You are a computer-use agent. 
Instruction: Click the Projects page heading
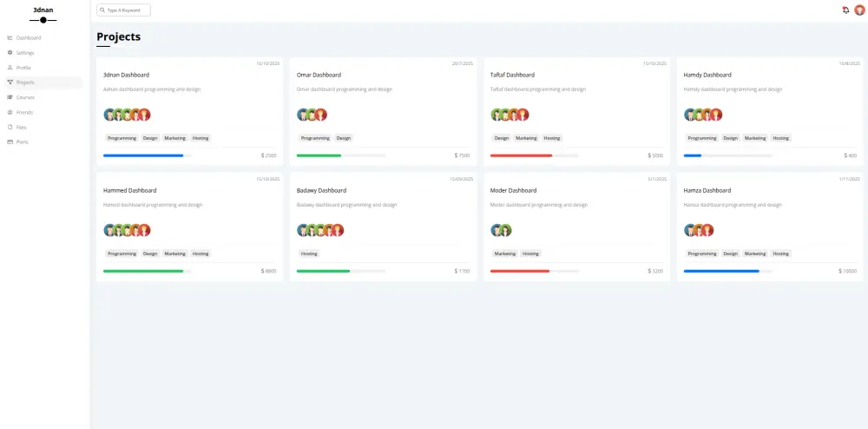click(x=118, y=37)
